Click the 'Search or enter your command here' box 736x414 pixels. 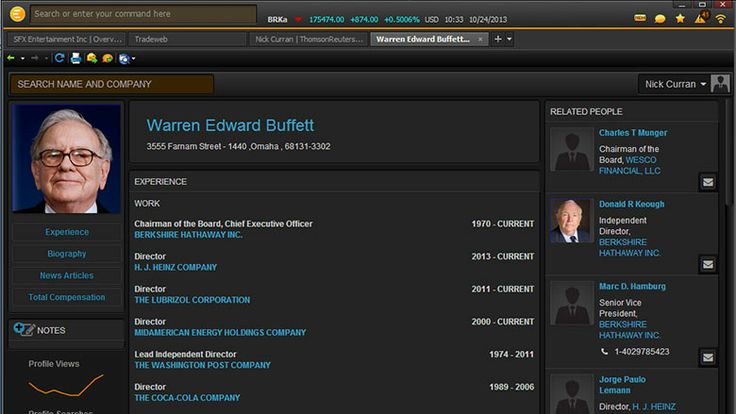(x=144, y=14)
